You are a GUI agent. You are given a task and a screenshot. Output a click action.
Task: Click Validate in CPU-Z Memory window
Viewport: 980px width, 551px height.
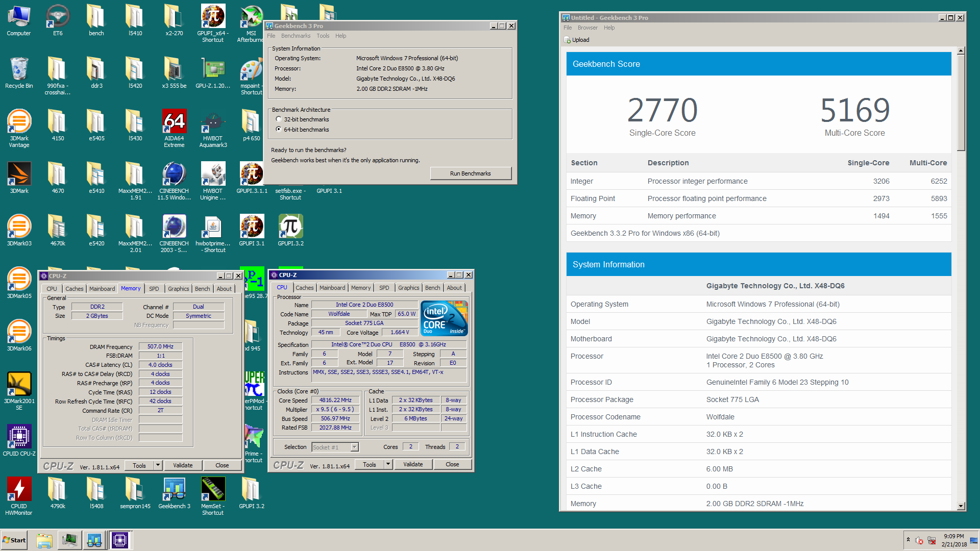(x=183, y=465)
